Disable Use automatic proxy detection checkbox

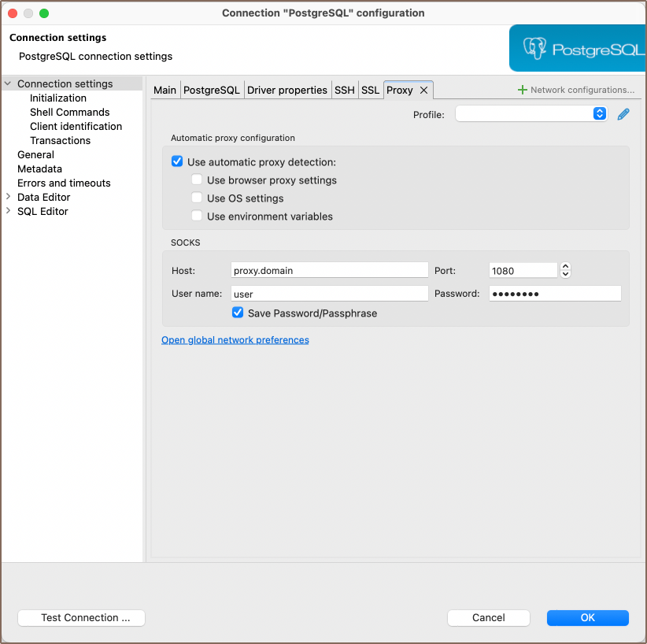(177, 162)
